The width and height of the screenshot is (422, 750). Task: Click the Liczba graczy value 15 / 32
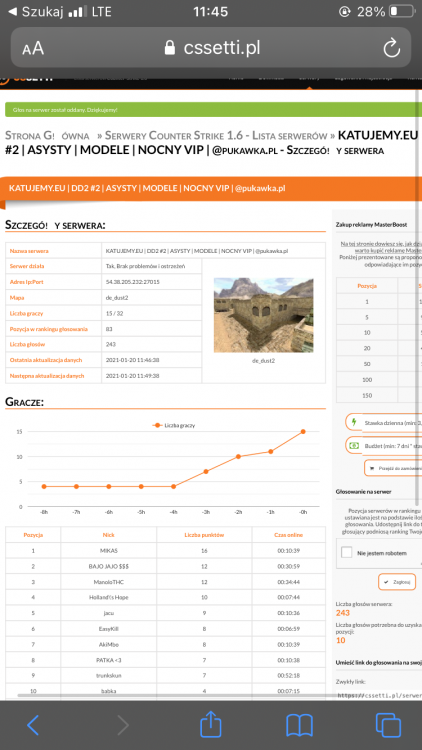[x=114, y=313]
